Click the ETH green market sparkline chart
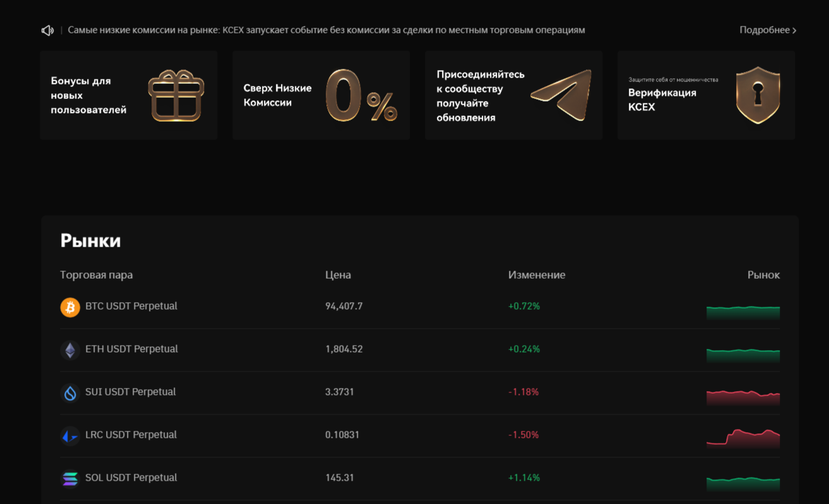Viewport: 829px width, 504px height. click(x=743, y=356)
